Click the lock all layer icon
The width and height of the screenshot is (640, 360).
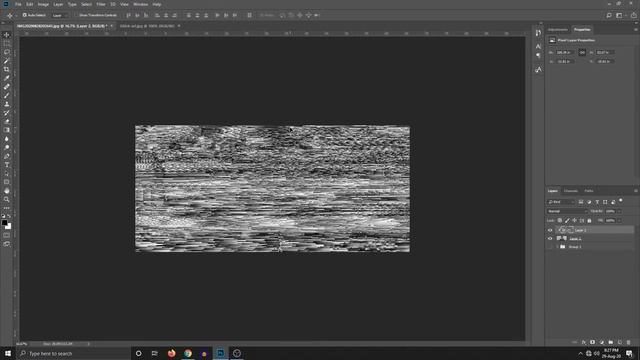click(x=589, y=220)
